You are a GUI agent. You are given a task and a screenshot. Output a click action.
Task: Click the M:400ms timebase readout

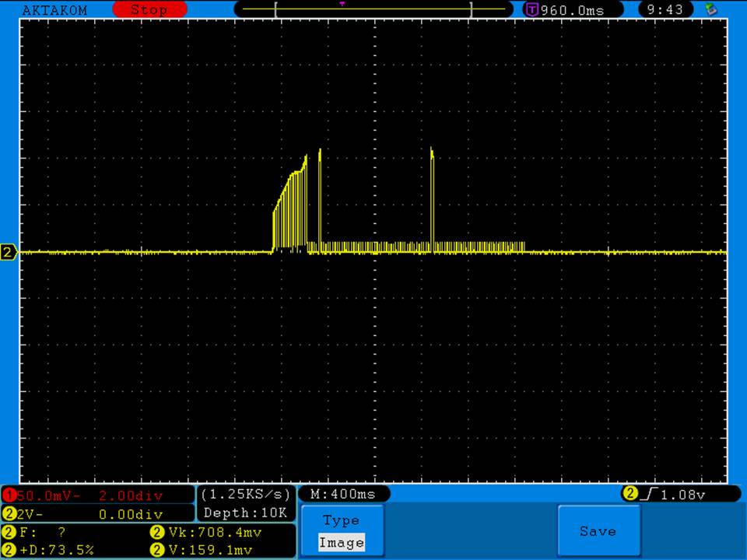[343, 495]
